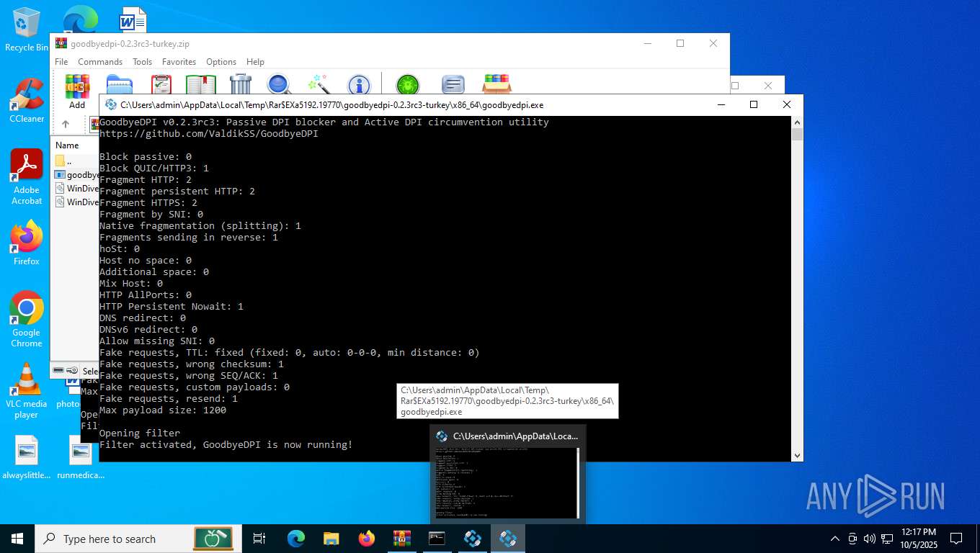The image size is (980, 553).
Task: Click the GoodbyeDPI taskbar icon left of the highlighted one
Action: [x=473, y=539]
